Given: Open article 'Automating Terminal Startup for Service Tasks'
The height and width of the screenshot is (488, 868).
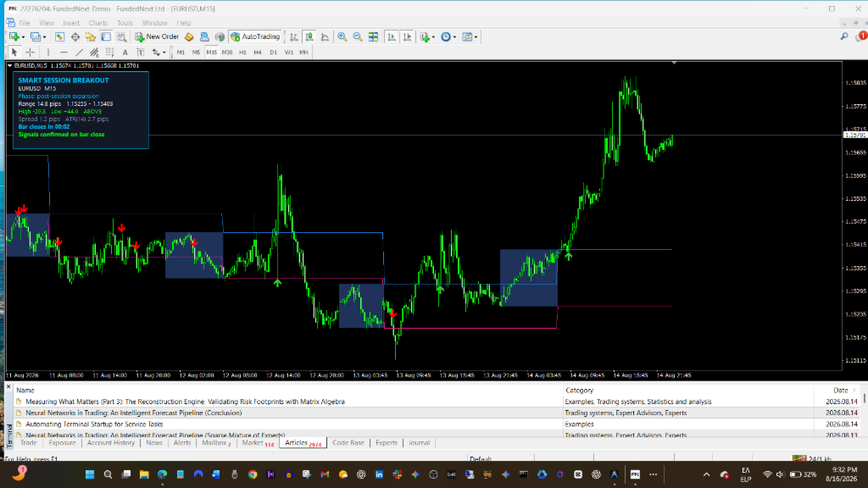Looking at the screenshot, I should pos(94,424).
